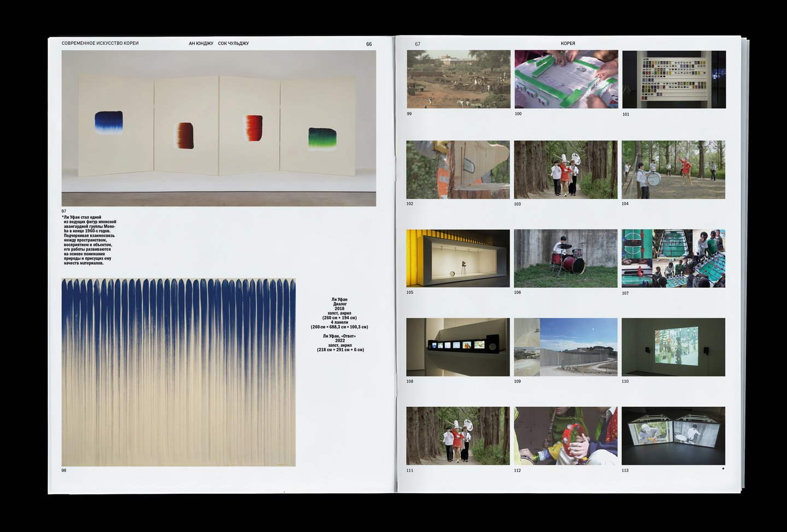
Task: Click the tambourine close-up photo numbered 112
Action: 566,436
